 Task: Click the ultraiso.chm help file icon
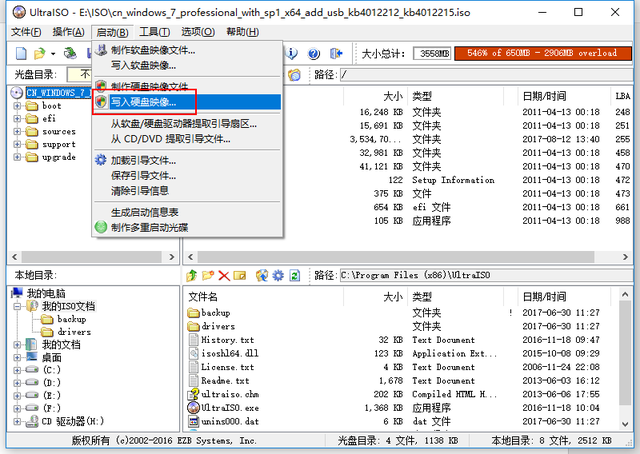(193, 394)
